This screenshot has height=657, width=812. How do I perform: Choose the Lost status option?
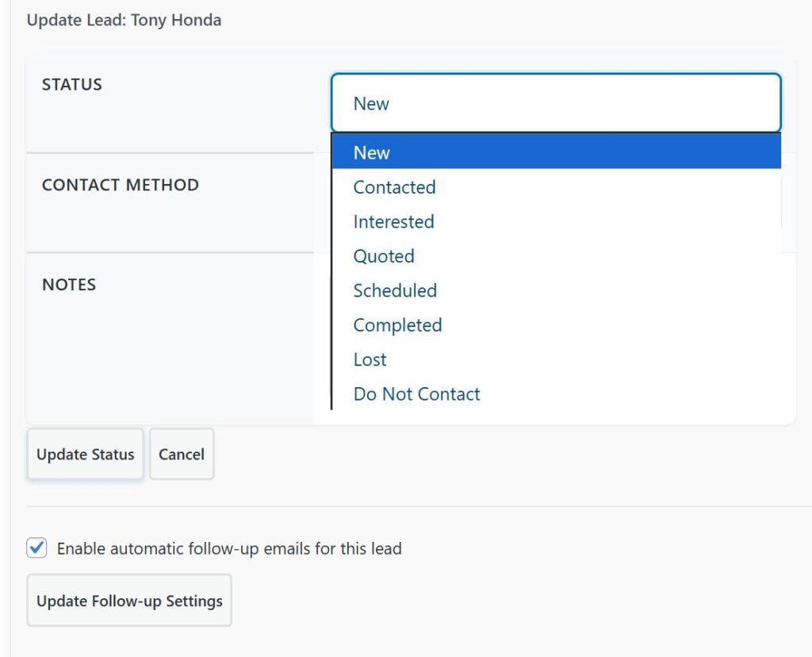coord(370,359)
